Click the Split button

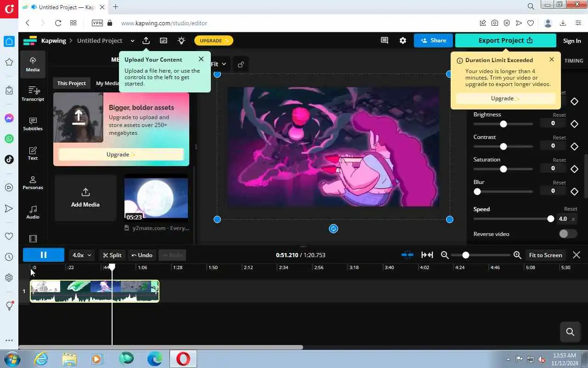[112, 255]
